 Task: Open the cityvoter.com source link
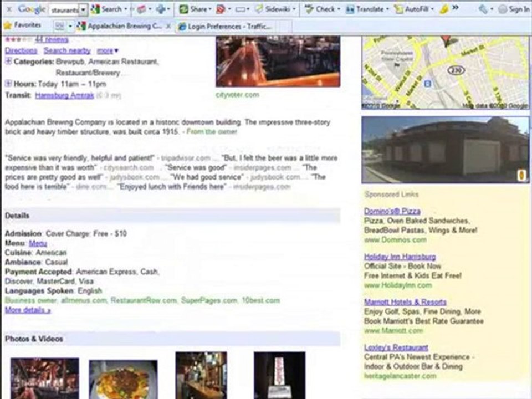(x=238, y=95)
